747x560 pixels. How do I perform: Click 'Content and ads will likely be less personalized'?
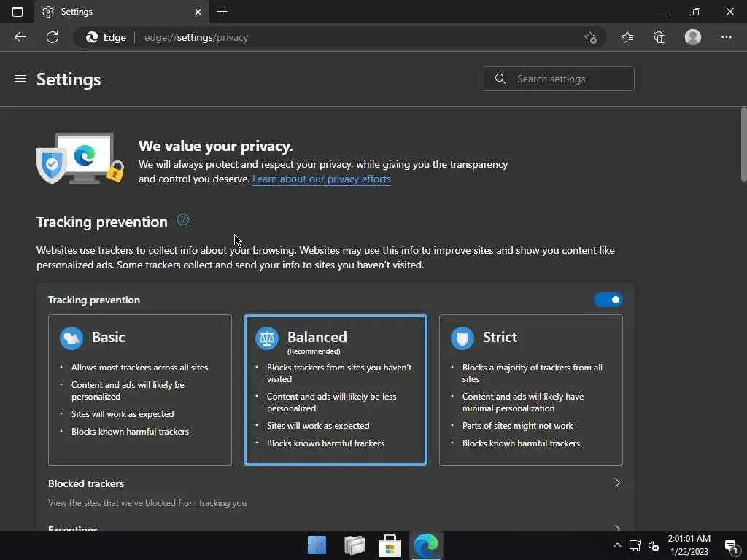click(332, 402)
